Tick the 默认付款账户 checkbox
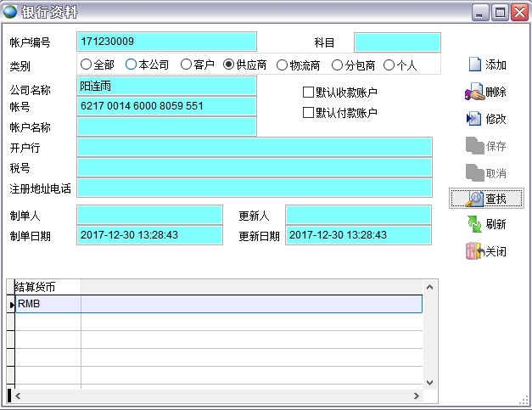 tap(309, 112)
